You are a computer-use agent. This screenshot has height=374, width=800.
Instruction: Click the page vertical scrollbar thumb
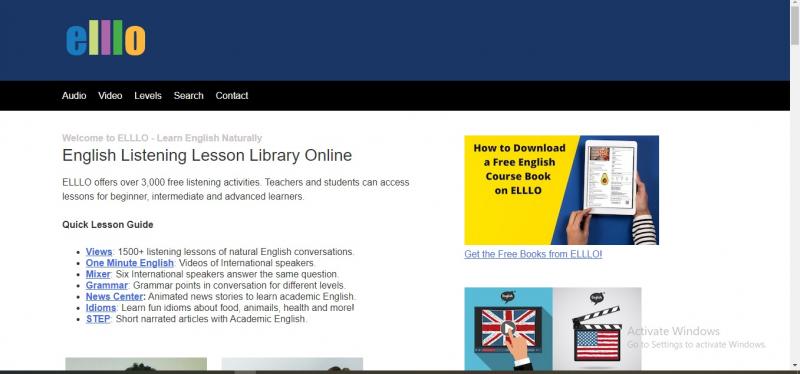pyautogui.click(x=795, y=27)
